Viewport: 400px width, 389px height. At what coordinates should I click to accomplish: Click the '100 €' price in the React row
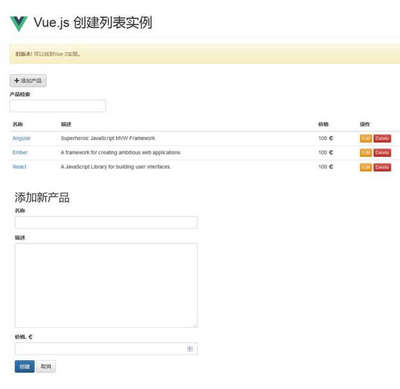click(326, 167)
